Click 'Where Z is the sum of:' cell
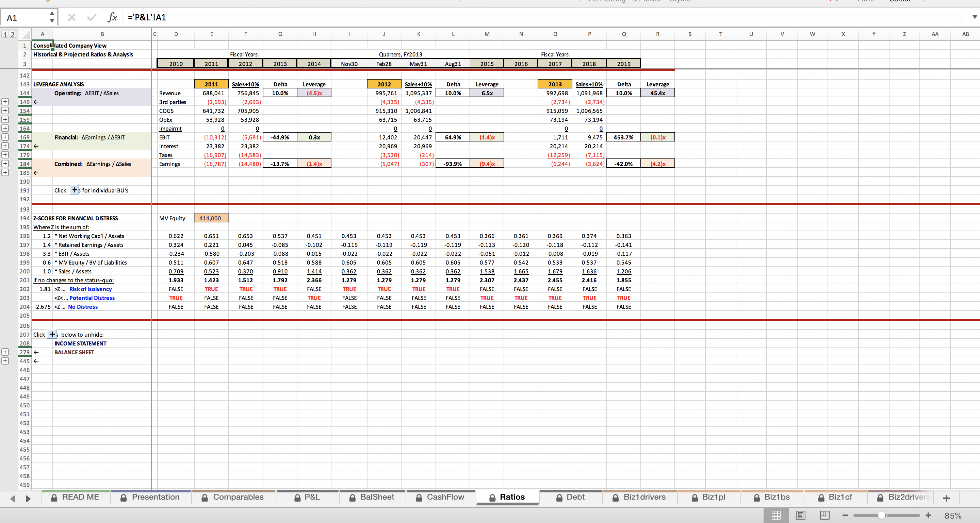This screenshot has width=980, height=523. pos(61,227)
